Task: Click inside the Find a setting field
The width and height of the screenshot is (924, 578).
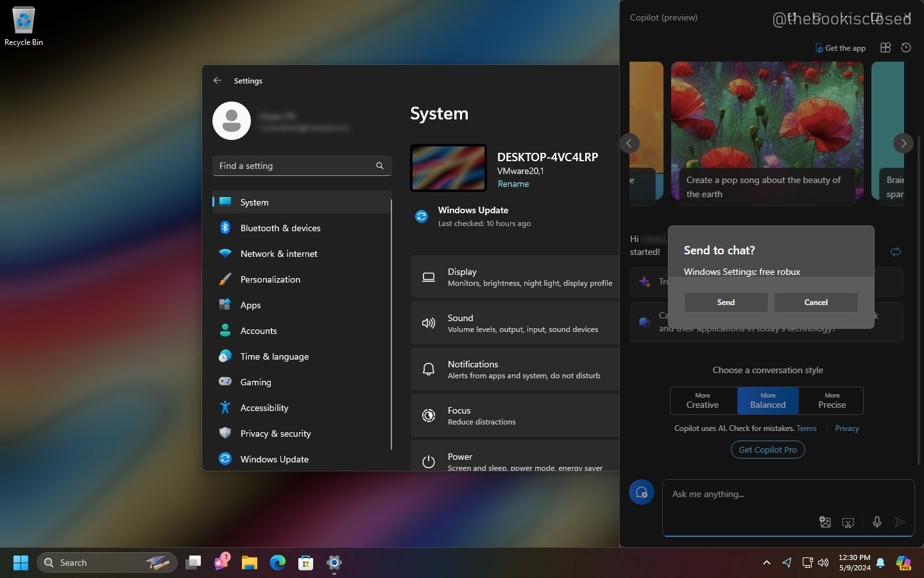Action: [302, 166]
